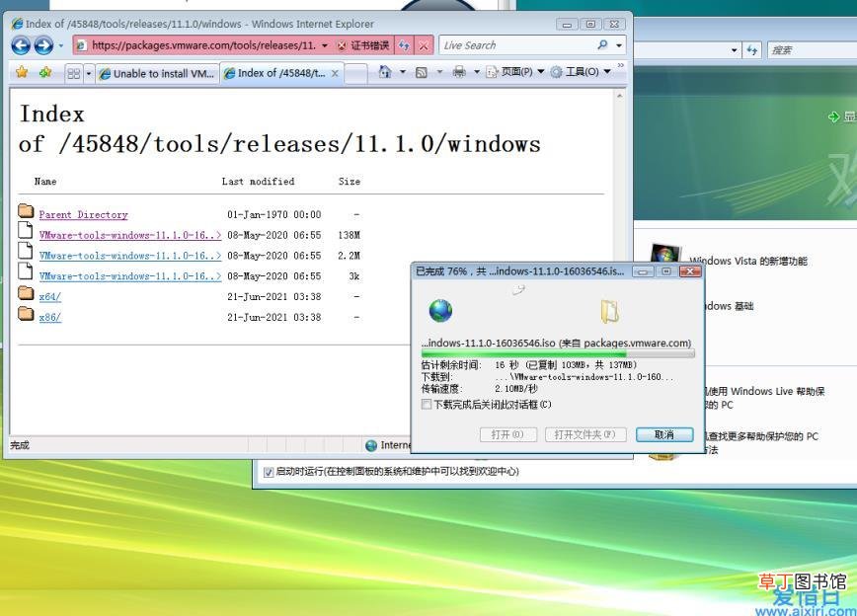Screen dimensions: 857x616
Task: Click the 'Size' column header
Action: pyautogui.click(x=350, y=182)
